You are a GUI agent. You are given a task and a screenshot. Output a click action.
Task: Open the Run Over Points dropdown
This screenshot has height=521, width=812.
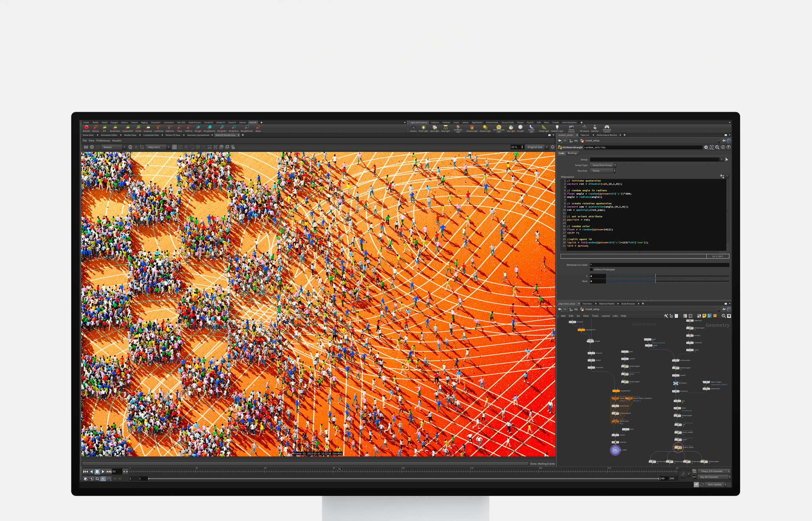pyautogui.click(x=603, y=171)
